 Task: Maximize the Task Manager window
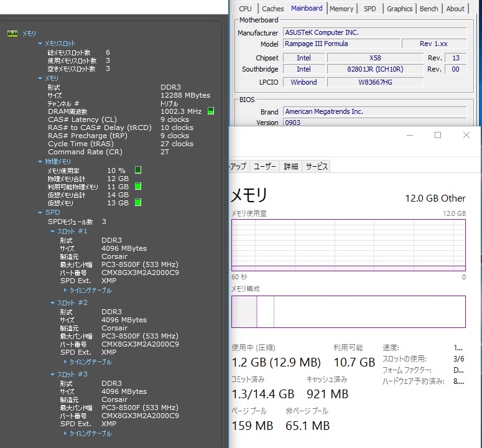(437, 135)
